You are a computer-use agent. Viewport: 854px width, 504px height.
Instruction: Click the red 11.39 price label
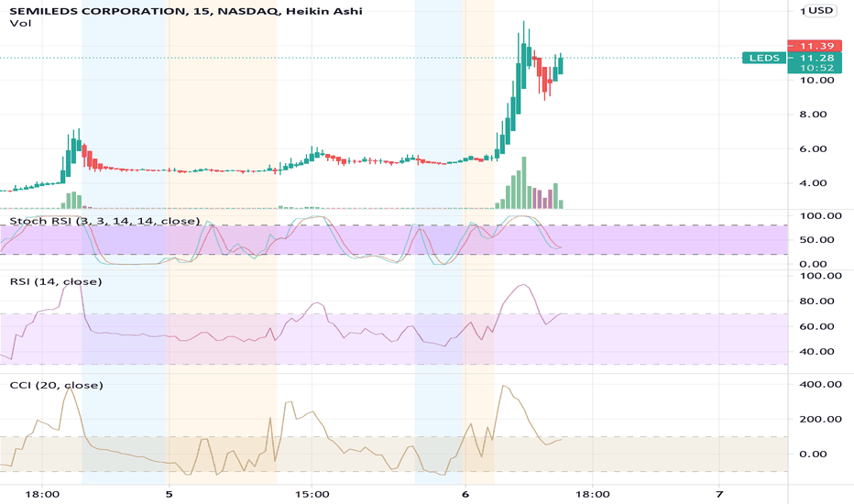pyautogui.click(x=815, y=46)
